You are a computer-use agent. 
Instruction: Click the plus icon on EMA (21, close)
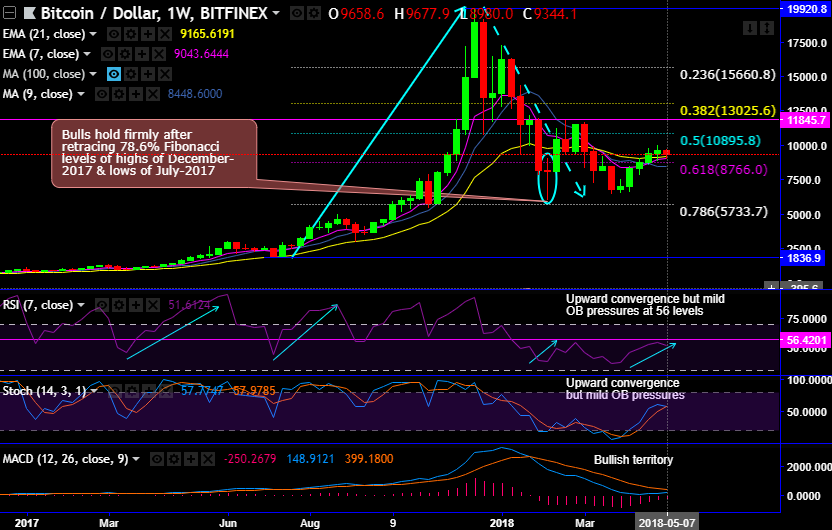[148, 34]
